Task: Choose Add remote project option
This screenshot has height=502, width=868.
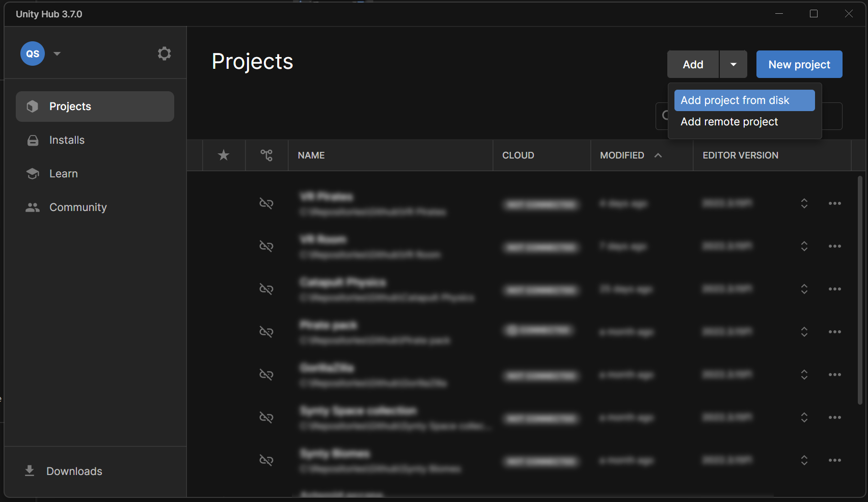Action: (x=729, y=122)
